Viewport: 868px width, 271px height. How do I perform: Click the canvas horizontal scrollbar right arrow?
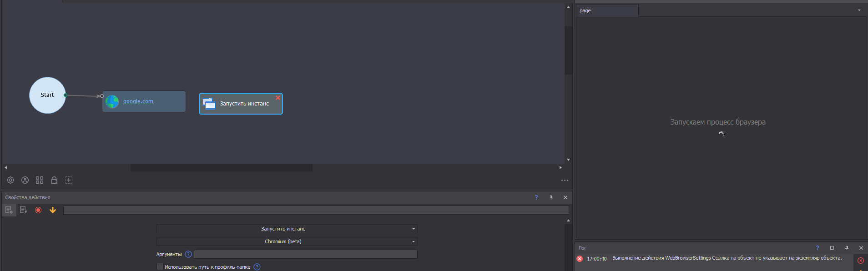[x=560, y=167]
